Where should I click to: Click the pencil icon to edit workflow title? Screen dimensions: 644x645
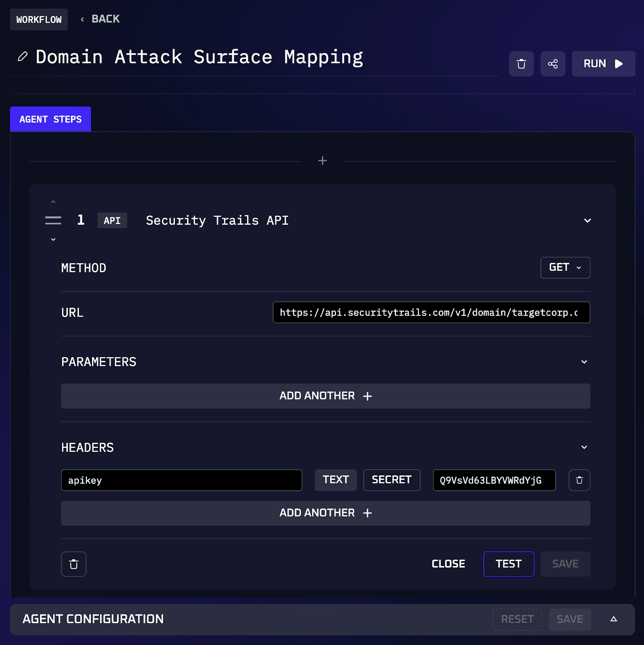[x=23, y=57]
